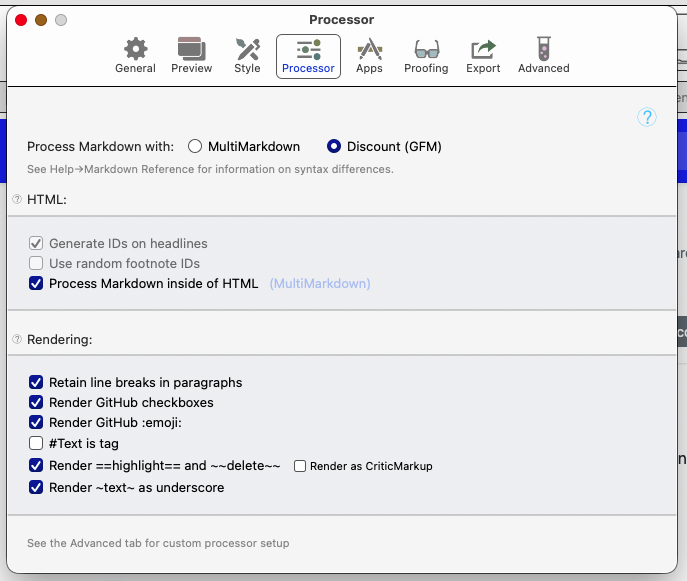The height and width of the screenshot is (581, 687).
Task: Click the 'HTML:' section heading
Action: 47,199
